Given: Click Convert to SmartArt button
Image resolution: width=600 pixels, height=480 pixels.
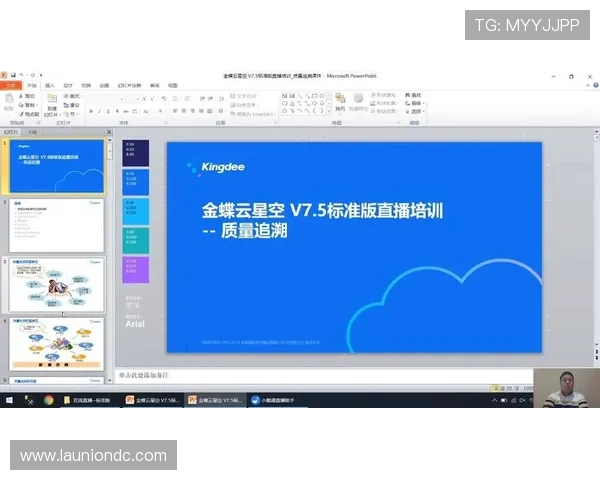Looking at the screenshot, I should [253, 114].
